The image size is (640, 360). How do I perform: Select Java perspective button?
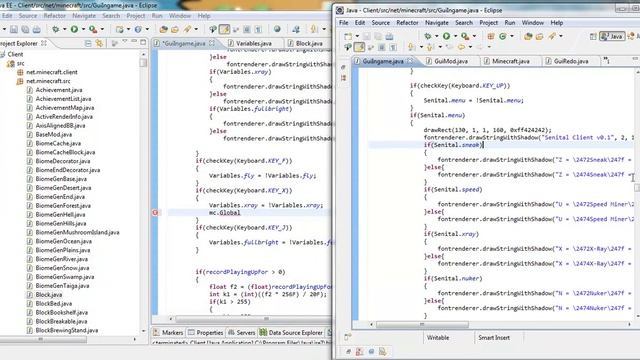pos(611,36)
